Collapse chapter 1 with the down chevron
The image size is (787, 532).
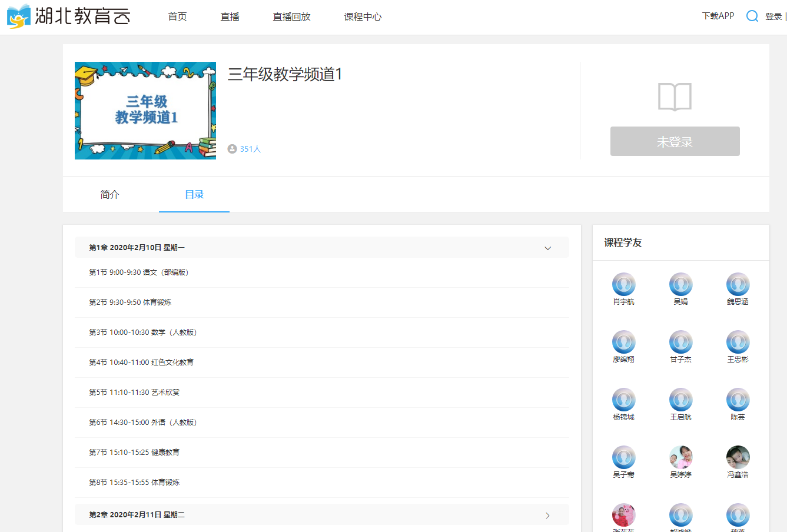(547, 248)
